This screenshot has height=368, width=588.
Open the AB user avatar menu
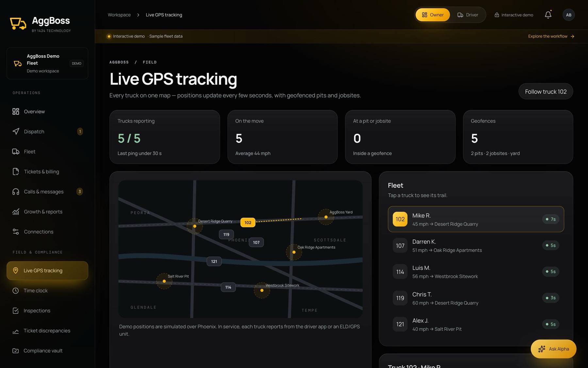568,15
